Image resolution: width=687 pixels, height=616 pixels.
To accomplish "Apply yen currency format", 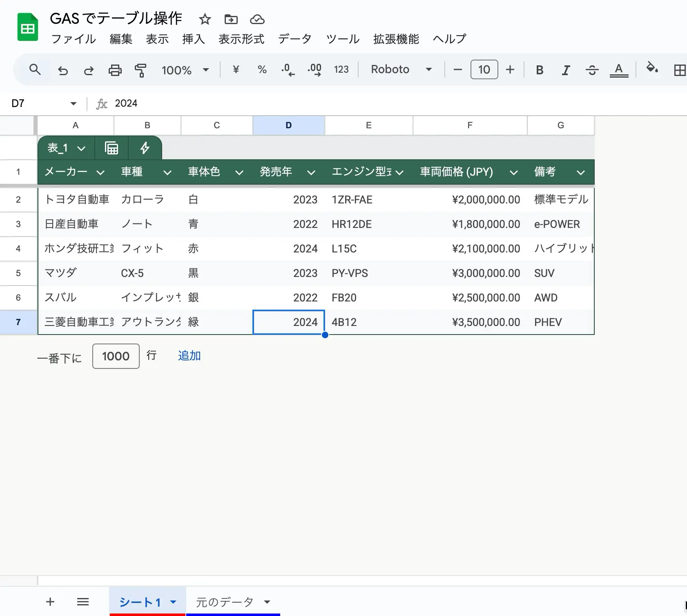I will click(x=236, y=69).
